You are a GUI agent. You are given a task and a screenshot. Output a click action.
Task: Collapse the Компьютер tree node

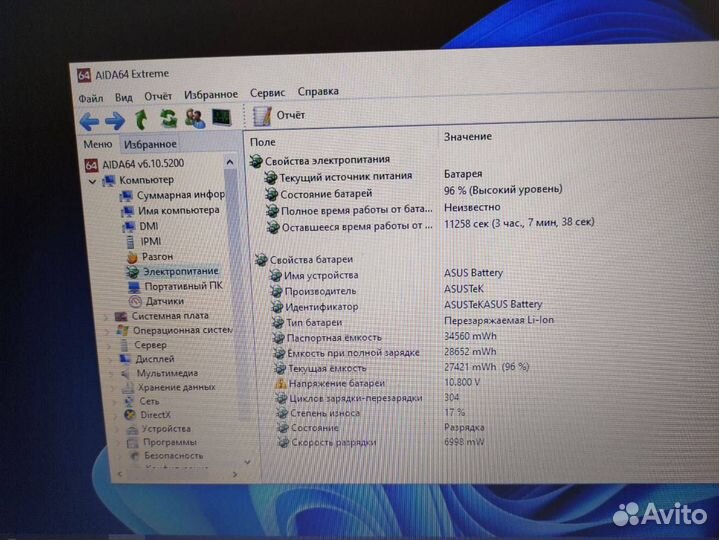tap(93, 182)
